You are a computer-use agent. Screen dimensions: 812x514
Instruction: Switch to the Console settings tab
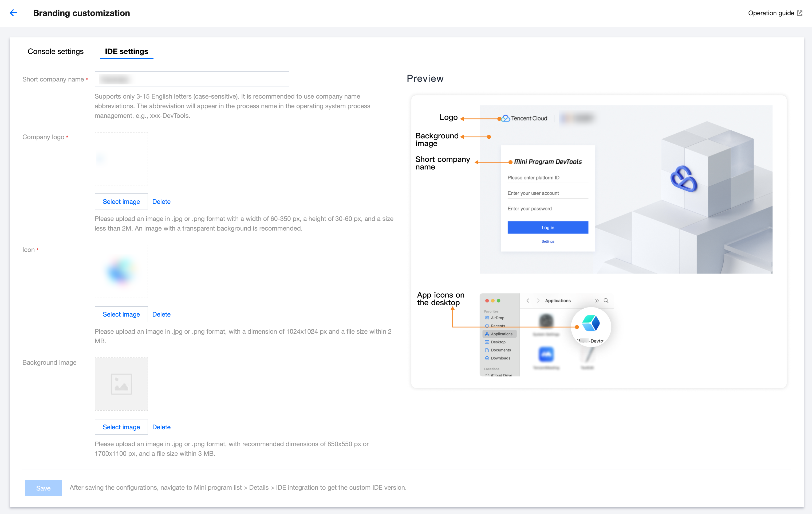pos(56,51)
